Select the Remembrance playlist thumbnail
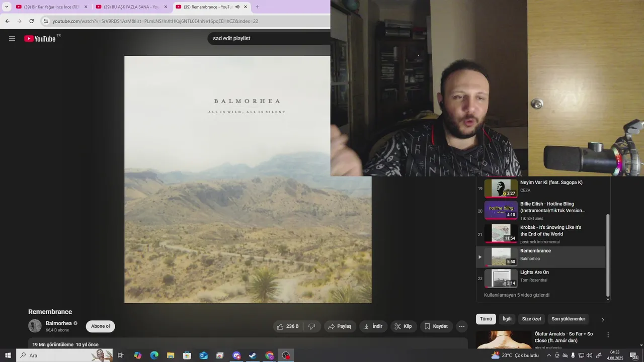Screen dimensions: 644x362 tap(501, 256)
